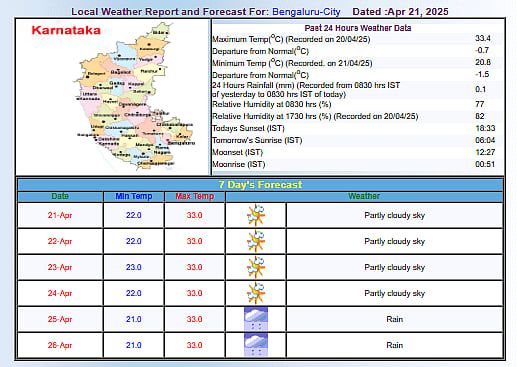The image size is (517, 367).
Task: Click the 24 Hours Rainfall value 0.1
Action: [x=480, y=89]
